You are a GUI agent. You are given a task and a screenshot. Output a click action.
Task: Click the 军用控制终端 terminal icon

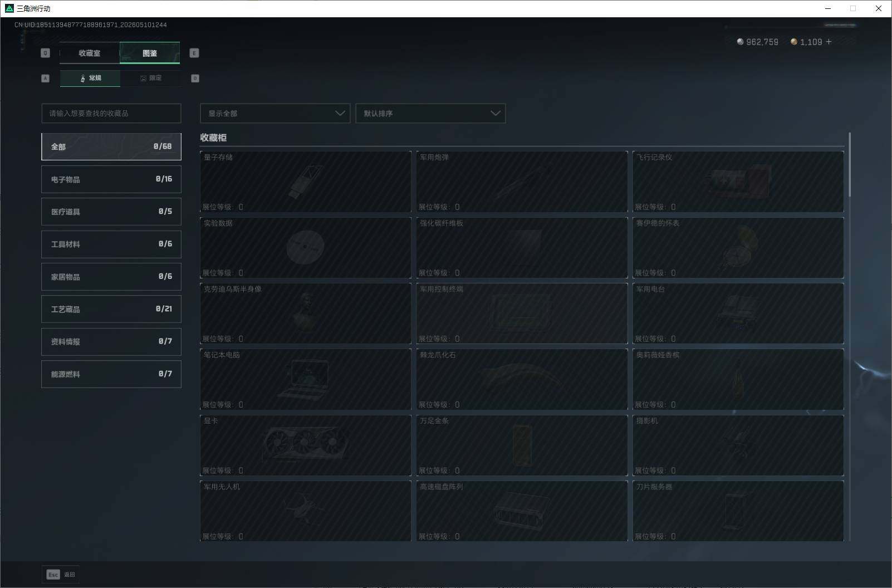pyautogui.click(x=521, y=313)
